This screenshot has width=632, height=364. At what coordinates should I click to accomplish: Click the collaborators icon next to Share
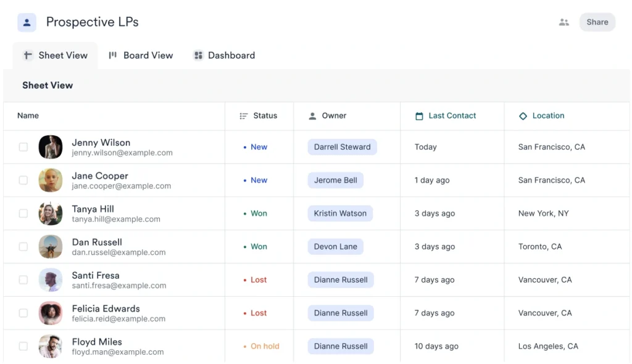click(x=563, y=22)
